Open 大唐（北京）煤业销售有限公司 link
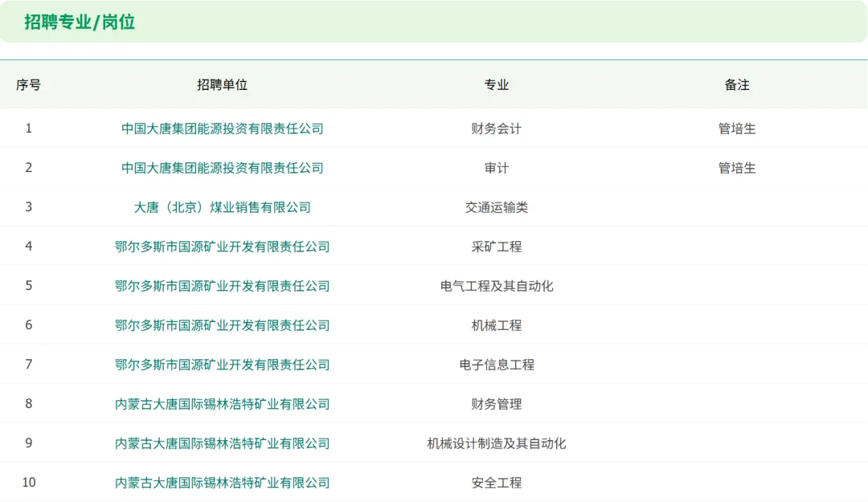 click(x=222, y=207)
